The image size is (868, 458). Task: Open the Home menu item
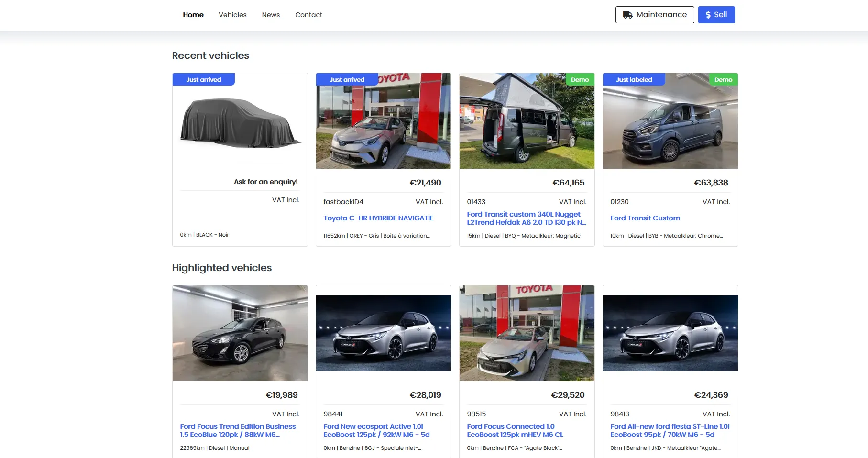(x=193, y=15)
